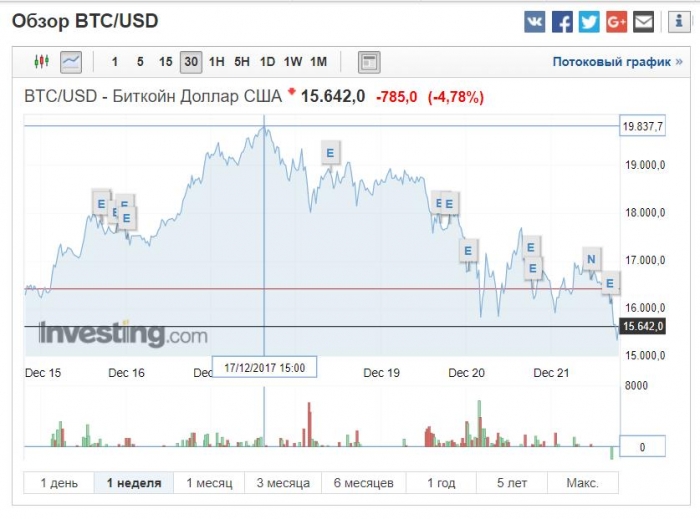The width and height of the screenshot is (700, 519).
Task: Select the 1H interval
Action: click(x=216, y=62)
